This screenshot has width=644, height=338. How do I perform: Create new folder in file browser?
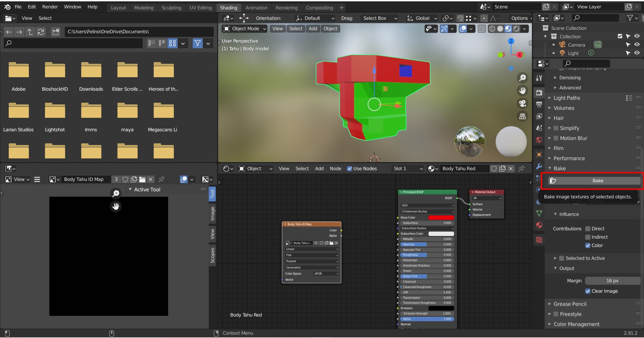(x=56, y=32)
